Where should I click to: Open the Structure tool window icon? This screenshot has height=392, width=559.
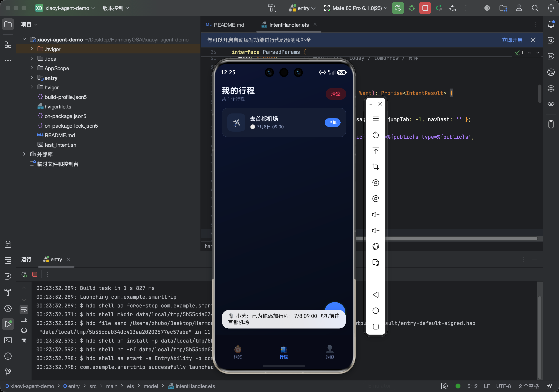(x=8, y=45)
